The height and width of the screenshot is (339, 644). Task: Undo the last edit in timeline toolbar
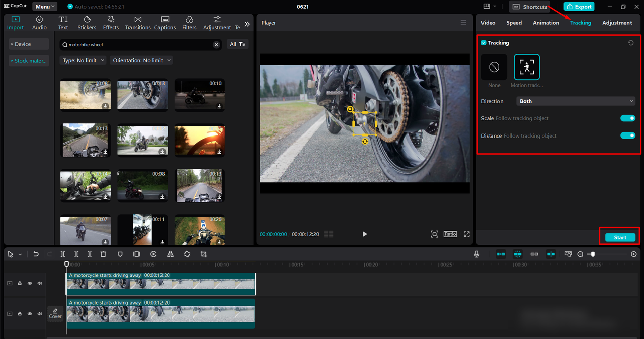point(36,254)
